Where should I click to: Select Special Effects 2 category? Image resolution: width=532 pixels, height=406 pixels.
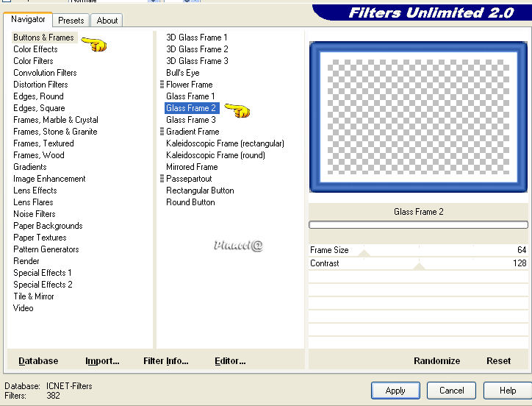43,285
